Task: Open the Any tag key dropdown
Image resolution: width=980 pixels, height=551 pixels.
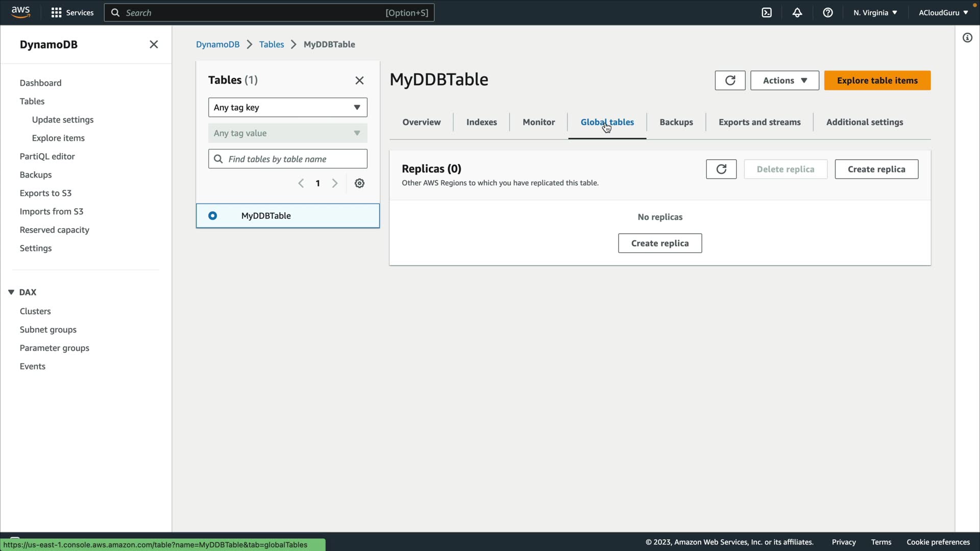Action: coord(287,108)
